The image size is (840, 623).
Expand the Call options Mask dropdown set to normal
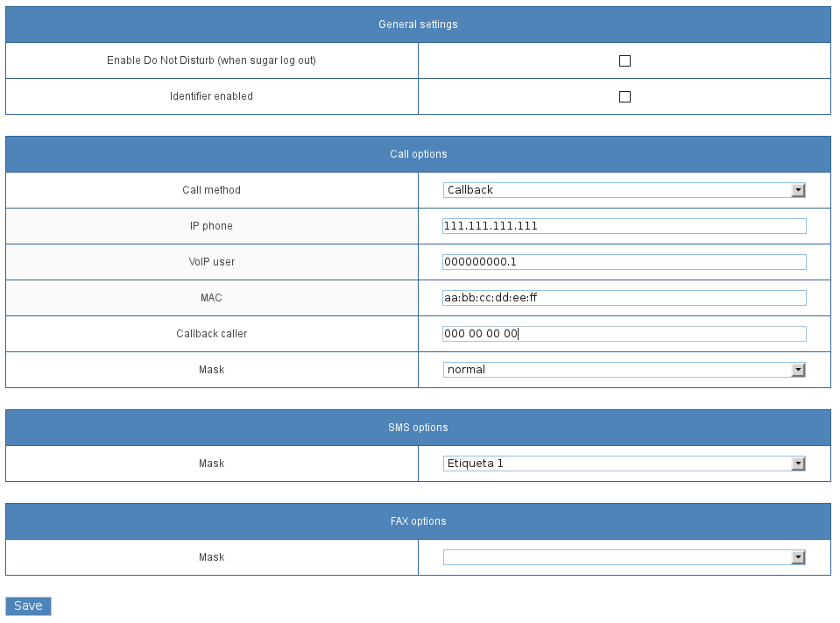(x=624, y=370)
